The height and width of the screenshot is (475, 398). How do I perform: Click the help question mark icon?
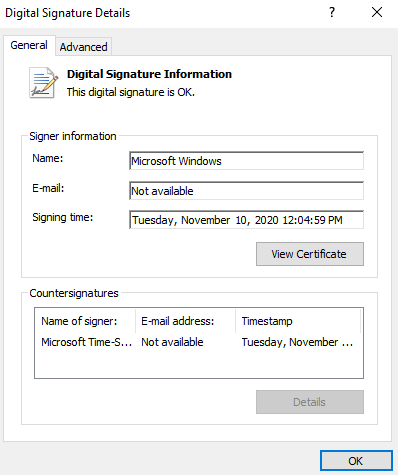pyautogui.click(x=332, y=13)
